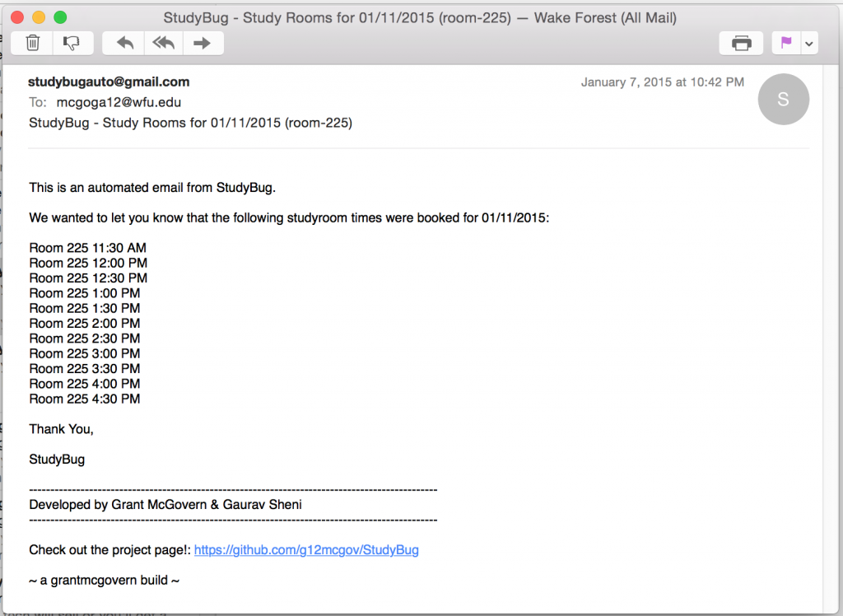Click 'Developed by Grant McGovern & Gaurav Sheni'

[165, 505]
